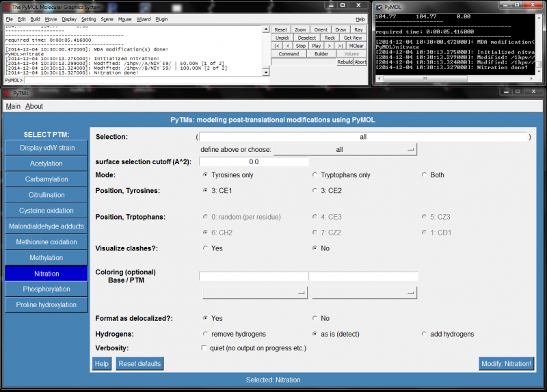Viewport: 547px width, 392px height.
Task: Advance the movie one frame forward
Action: 331,46
